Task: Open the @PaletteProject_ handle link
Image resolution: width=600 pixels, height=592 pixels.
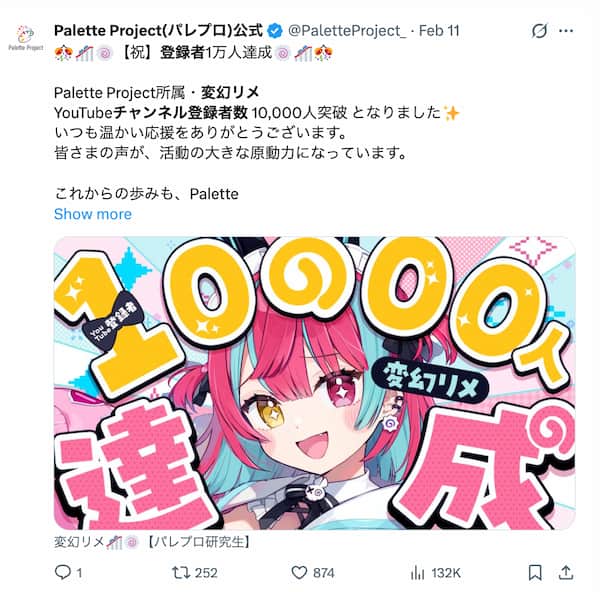Action: (347, 31)
